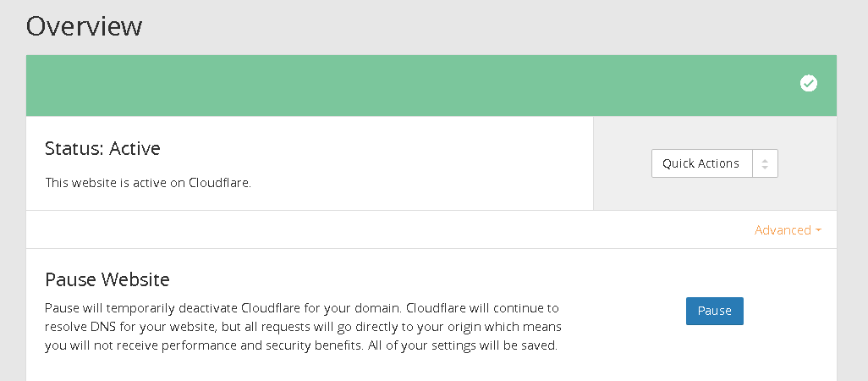Click "This website is active on Cloudflare" text
Image resolution: width=868 pixels, height=381 pixels.
point(148,182)
